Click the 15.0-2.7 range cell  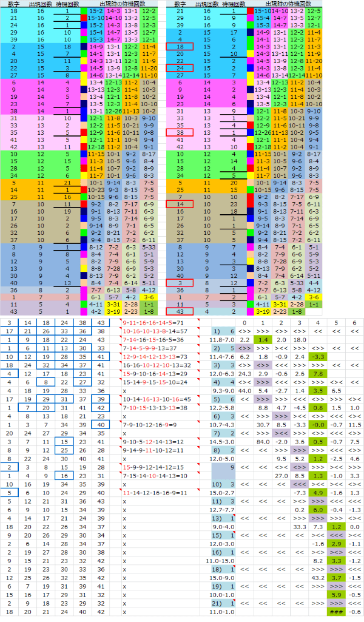tap(223, 493)
